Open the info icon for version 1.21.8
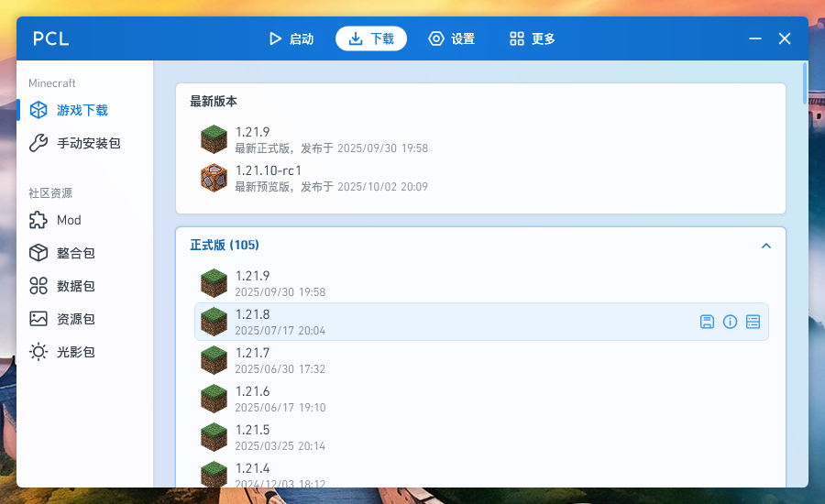 pos(730,322)
